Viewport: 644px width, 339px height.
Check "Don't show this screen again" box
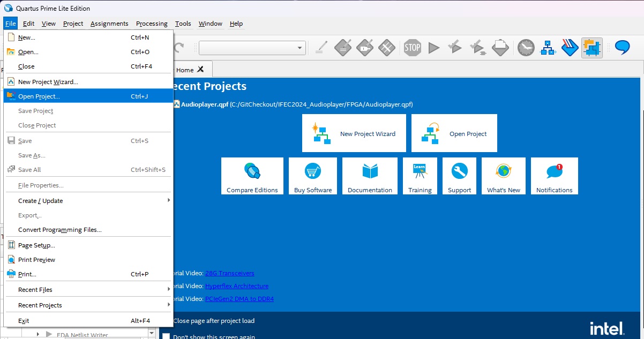[166, 337]
